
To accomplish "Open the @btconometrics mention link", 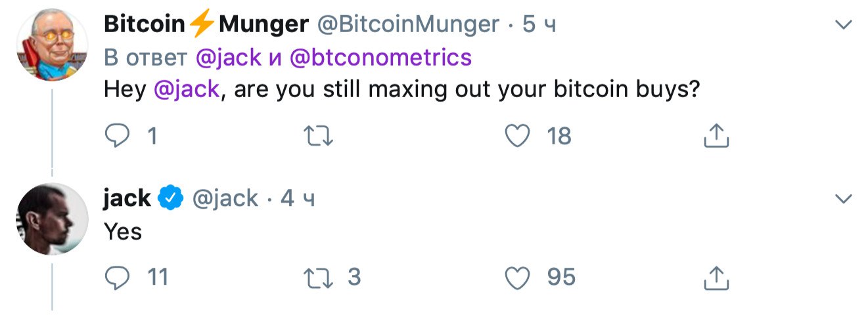I will tap(380, 58).
